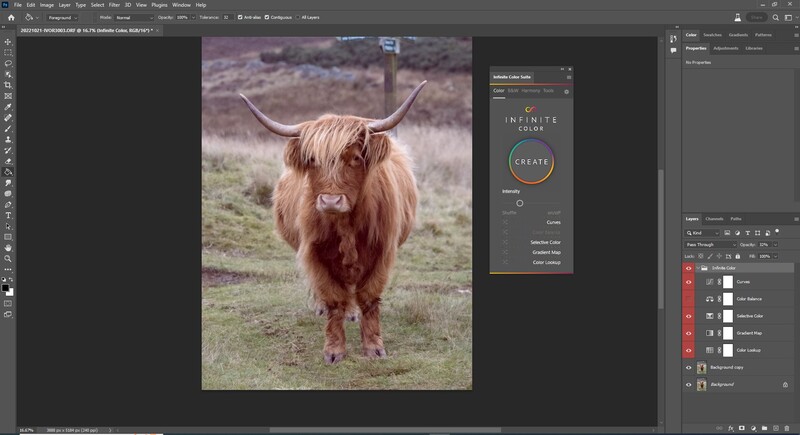Hide the Background copy layer
This screenshot has height=435, width=800.
(x=688, y=367)
